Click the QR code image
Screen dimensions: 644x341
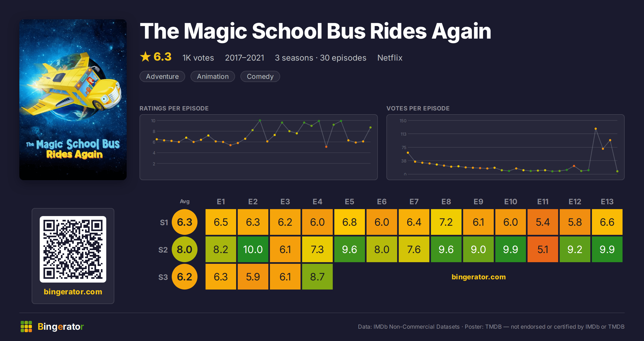tap(73, 249)
